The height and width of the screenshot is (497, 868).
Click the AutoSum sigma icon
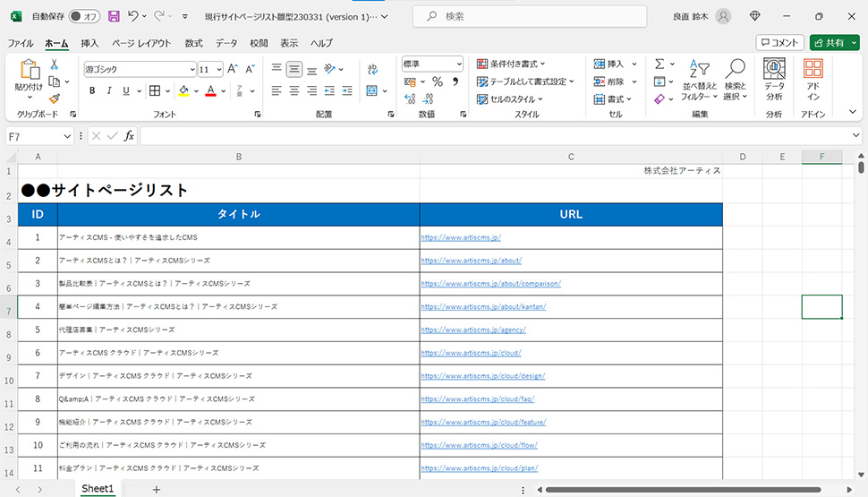coord(660,64)
